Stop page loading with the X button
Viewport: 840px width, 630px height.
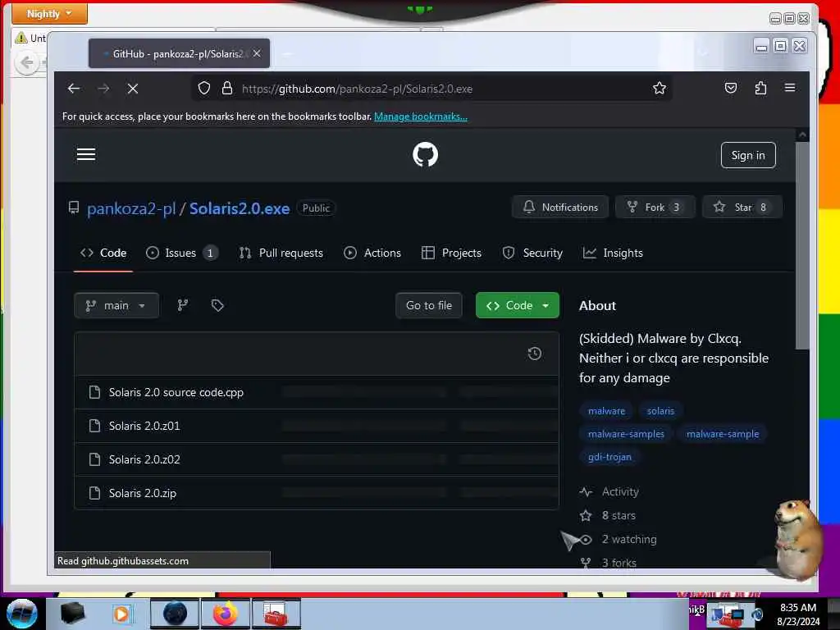click(x=133, y=89)
